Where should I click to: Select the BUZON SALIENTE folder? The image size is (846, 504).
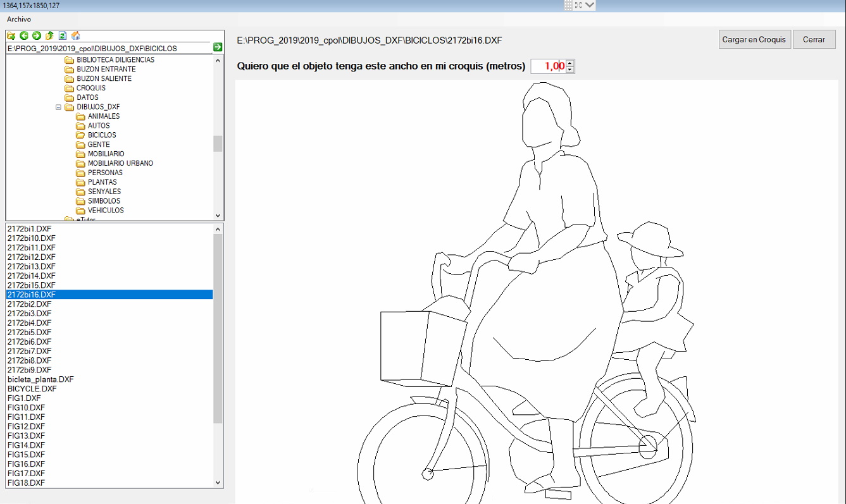tap(104, 79)
